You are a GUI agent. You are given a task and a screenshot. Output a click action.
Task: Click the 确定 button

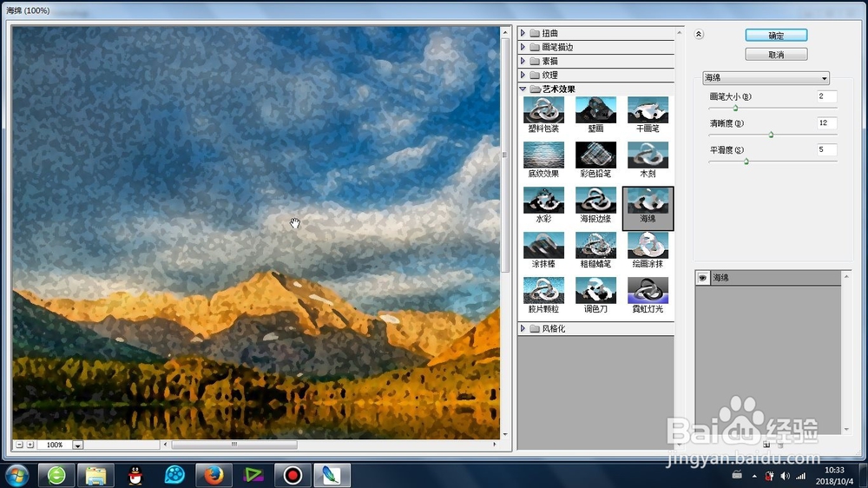tap(776, 36)
